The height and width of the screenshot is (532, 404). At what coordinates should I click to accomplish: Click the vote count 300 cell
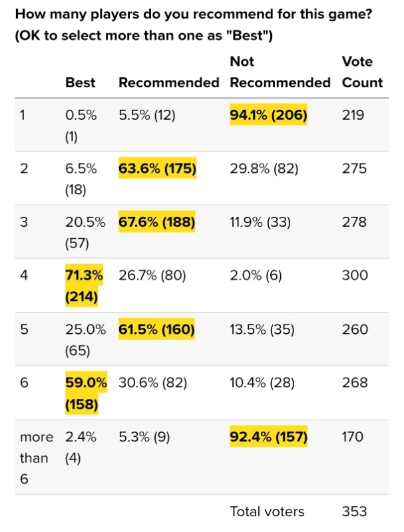[354, 275]
